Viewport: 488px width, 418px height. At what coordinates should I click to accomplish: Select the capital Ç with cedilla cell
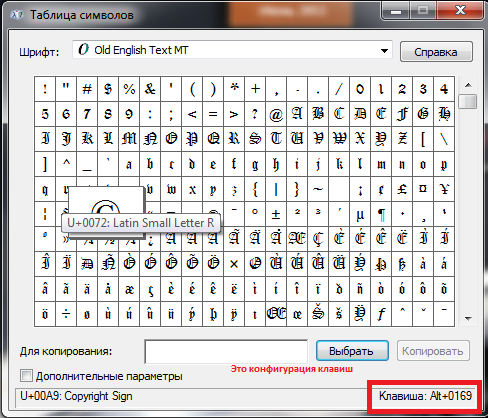click(318, 239)
